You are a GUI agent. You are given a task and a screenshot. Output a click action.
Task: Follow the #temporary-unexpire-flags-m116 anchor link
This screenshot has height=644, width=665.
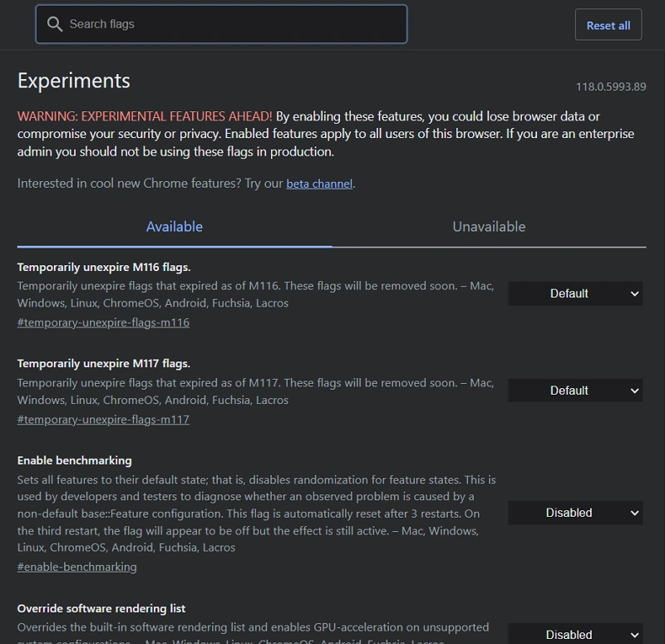(103, 322)
